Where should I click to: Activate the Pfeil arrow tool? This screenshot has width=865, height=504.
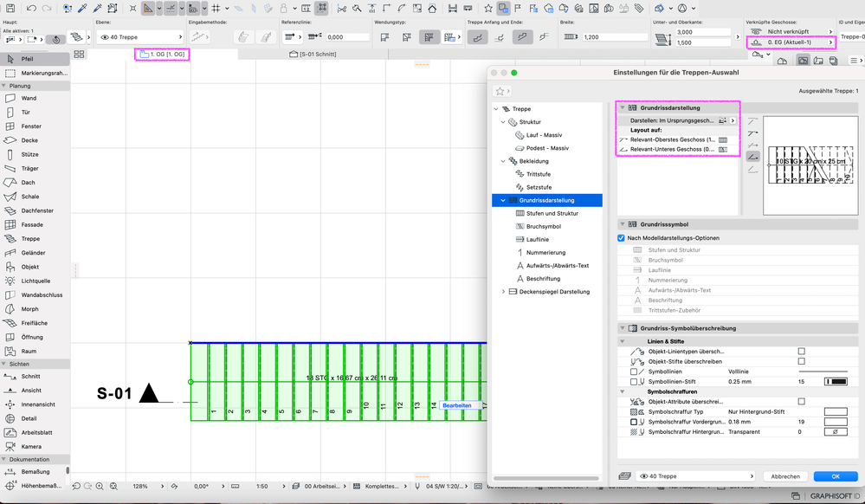click(x=28, y=59)
